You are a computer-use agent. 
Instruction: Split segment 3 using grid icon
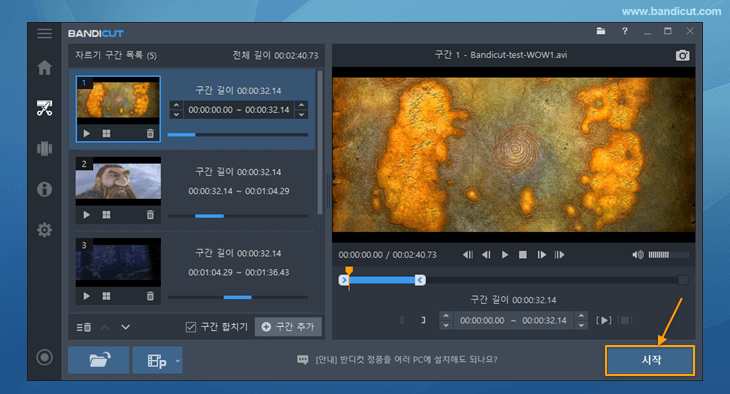click(x=107, y=296)
